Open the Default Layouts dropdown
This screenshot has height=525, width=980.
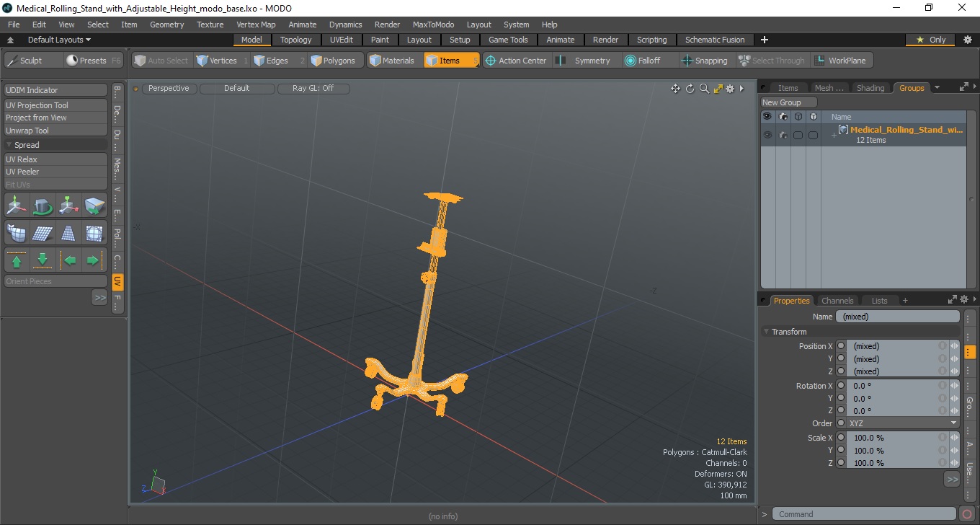[59, 40]
